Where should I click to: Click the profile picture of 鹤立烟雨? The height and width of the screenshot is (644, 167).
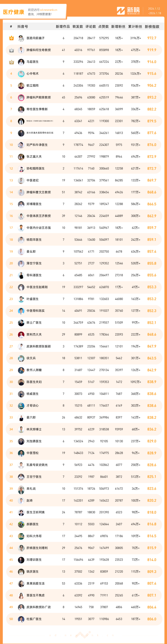tap(21, 86)
